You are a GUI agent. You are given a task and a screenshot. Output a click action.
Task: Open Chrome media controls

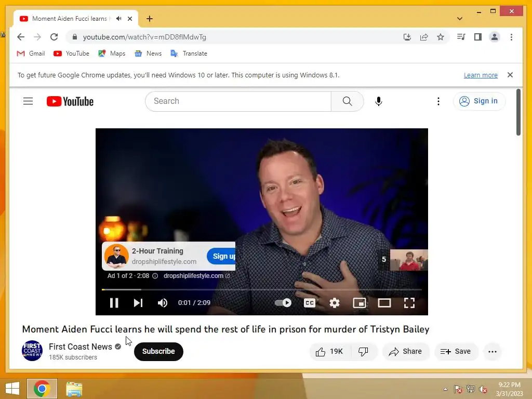pyautogui.click(x=461, y=37)
